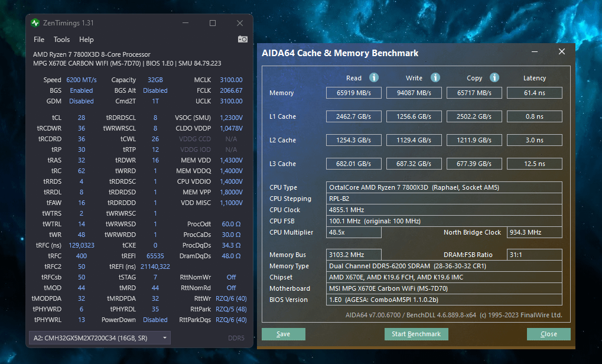Click the Save button in AIDA64
The height and width of the screenshot is (364, 602).
pos(284,334)
